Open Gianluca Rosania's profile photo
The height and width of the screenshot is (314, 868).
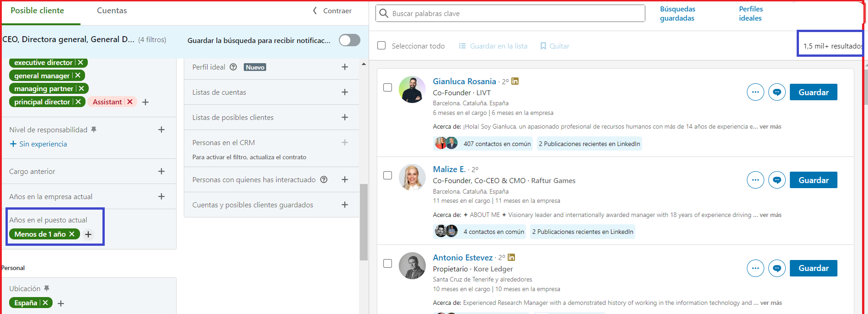(412, 89)
